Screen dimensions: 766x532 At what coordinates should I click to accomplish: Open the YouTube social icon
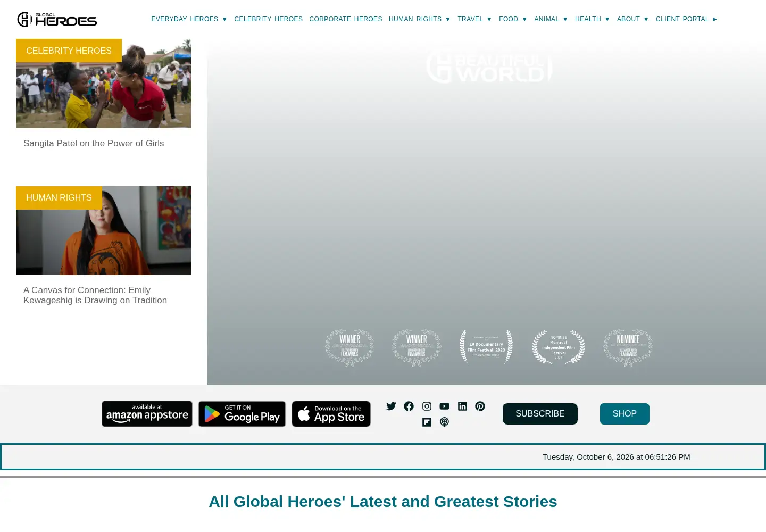[x=444, y=406]
